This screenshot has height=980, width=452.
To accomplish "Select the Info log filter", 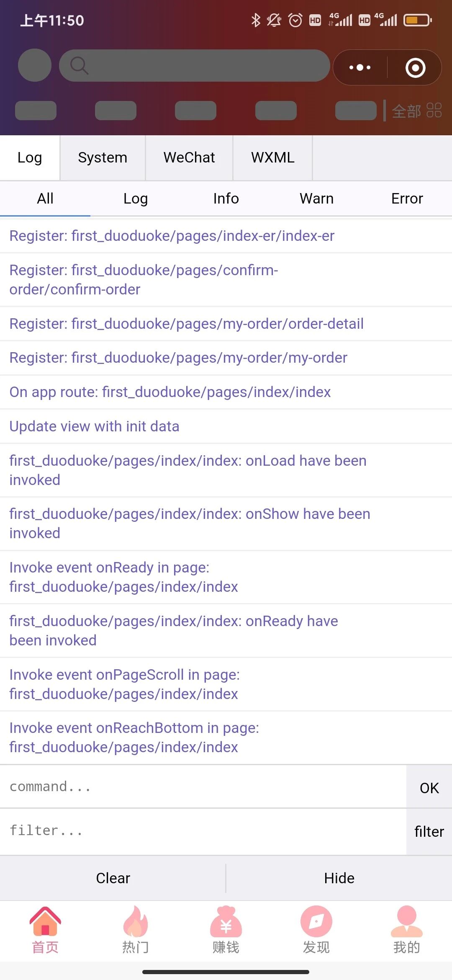I will tap(226, 199).
